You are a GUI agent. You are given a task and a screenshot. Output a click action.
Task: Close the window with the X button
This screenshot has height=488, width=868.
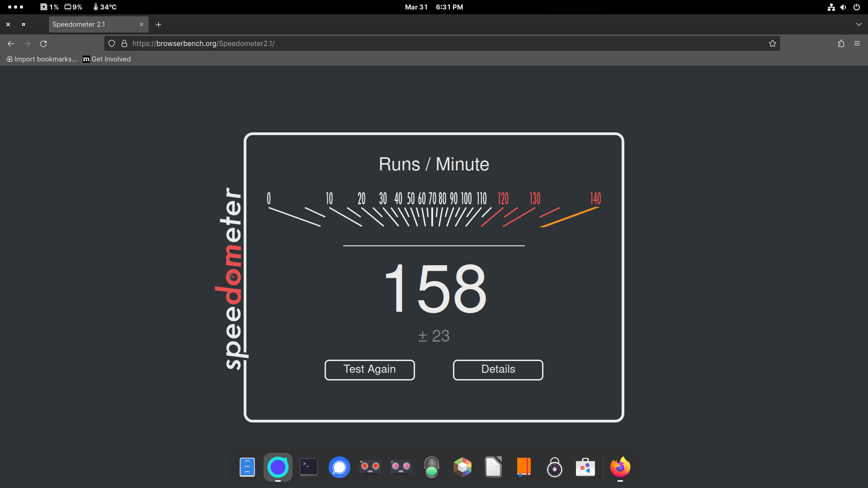click(8, 24)
